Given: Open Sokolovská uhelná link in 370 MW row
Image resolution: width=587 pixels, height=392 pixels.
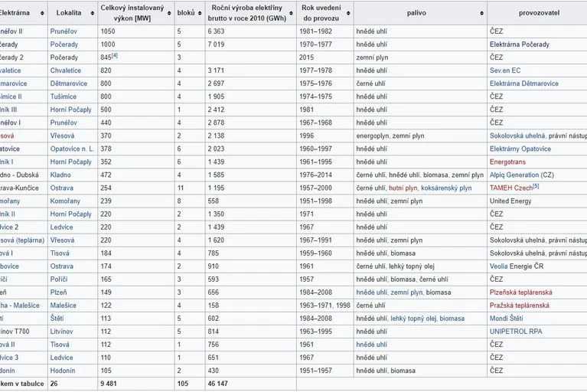Looking at the screenshot, I should (x=517, y=136).
